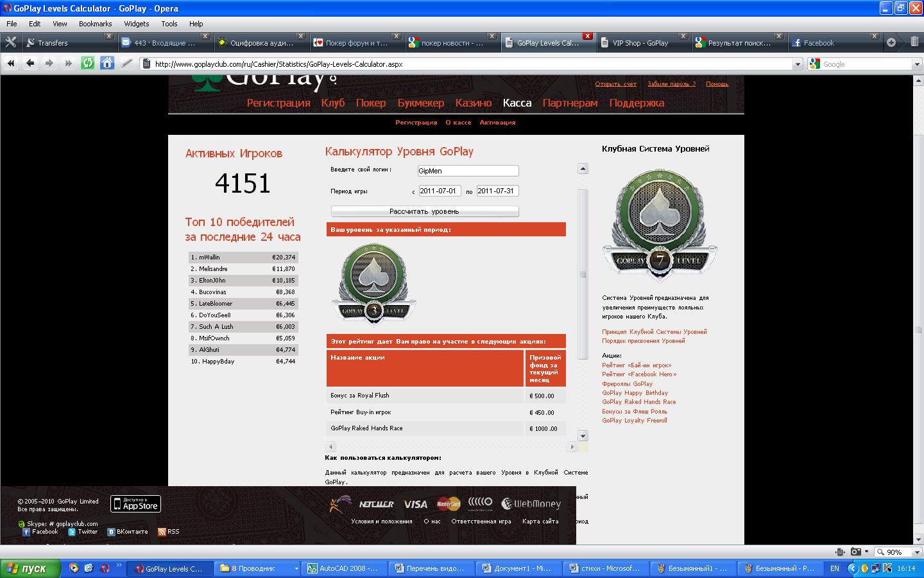
Task: Click the wand icon beside Home
Action: (127, 63)
